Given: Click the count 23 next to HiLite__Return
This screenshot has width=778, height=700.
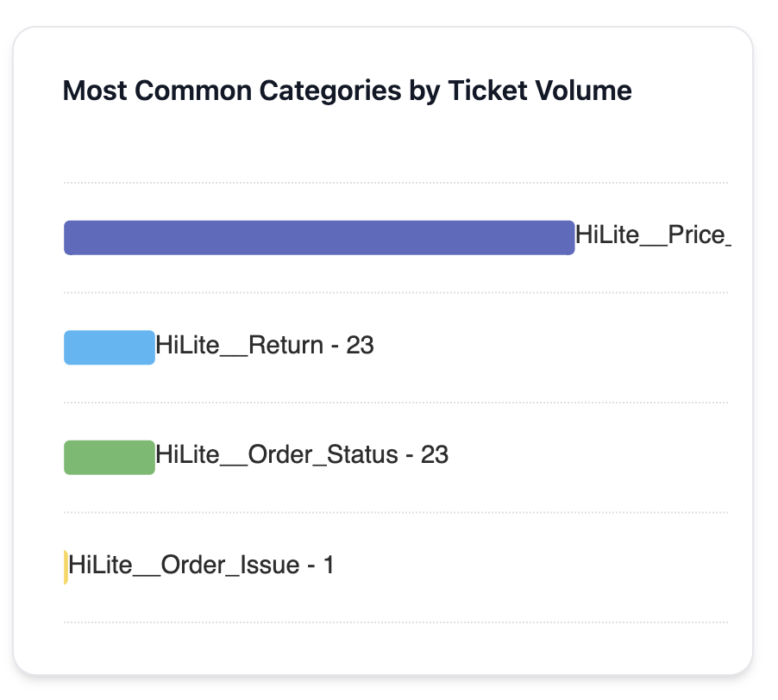Looking at the screenshot, I should 360,346.
